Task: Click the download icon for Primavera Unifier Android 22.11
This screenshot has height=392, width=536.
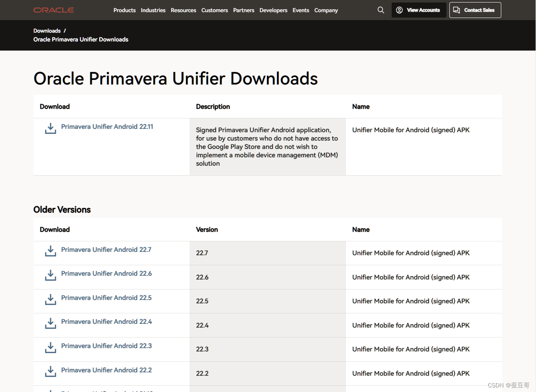Action: [50, 128]
